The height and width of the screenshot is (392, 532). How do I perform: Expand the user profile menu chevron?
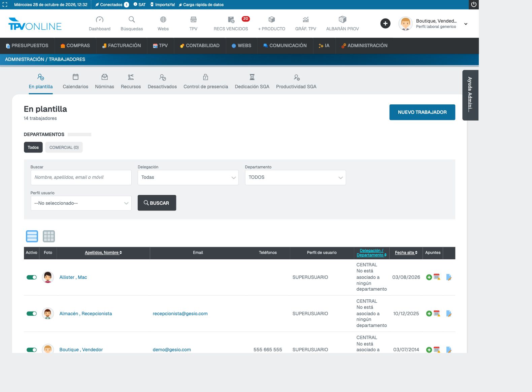[466, 24]
